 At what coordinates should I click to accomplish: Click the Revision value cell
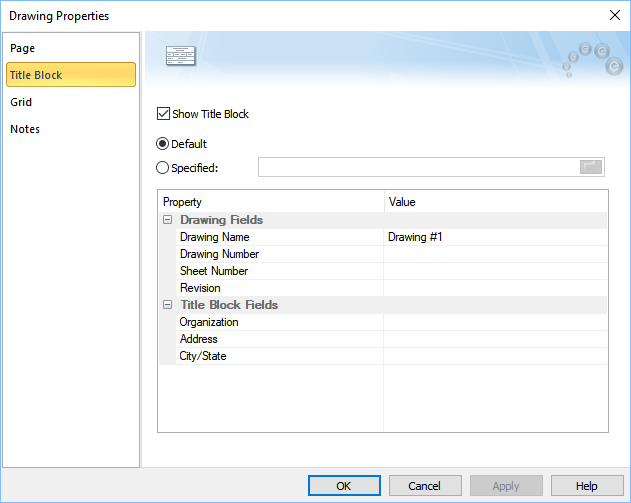495,288
